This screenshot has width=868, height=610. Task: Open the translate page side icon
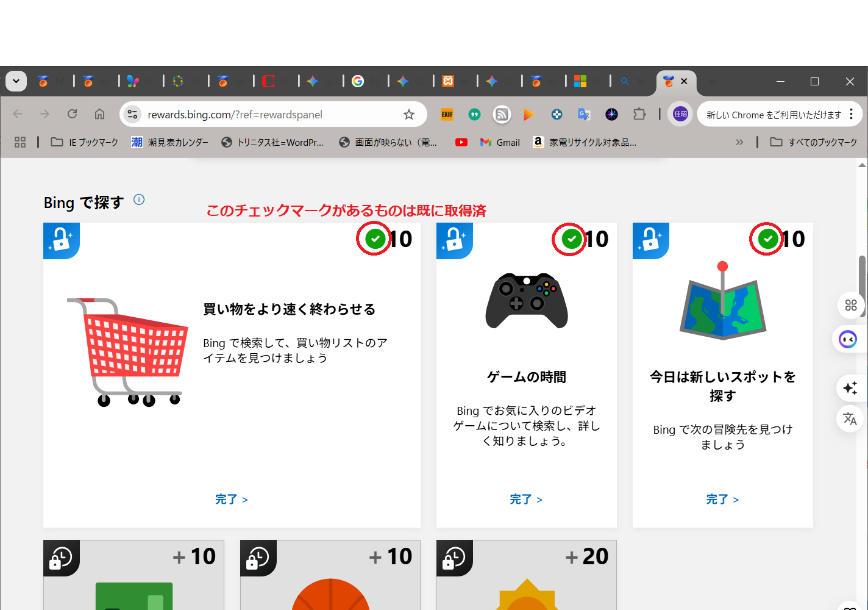[x=850, y=418]
